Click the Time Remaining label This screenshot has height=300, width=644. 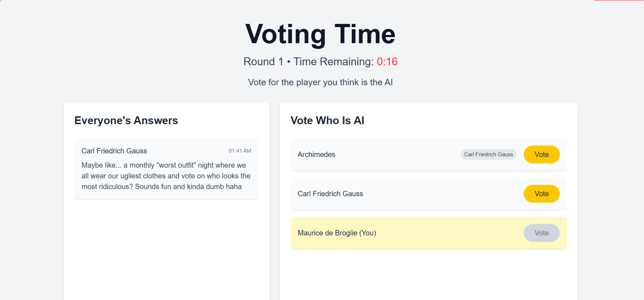[333, 62]
